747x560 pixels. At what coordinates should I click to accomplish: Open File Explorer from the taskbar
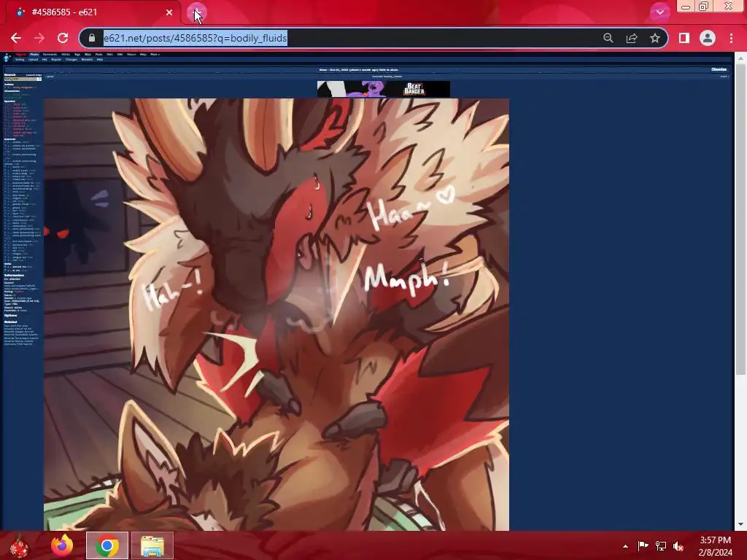click(152, 545)
